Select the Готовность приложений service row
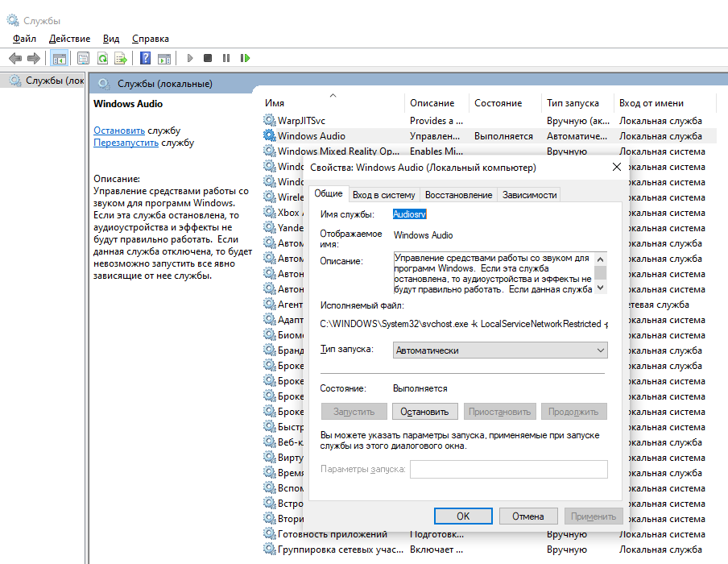 (490, 534)
